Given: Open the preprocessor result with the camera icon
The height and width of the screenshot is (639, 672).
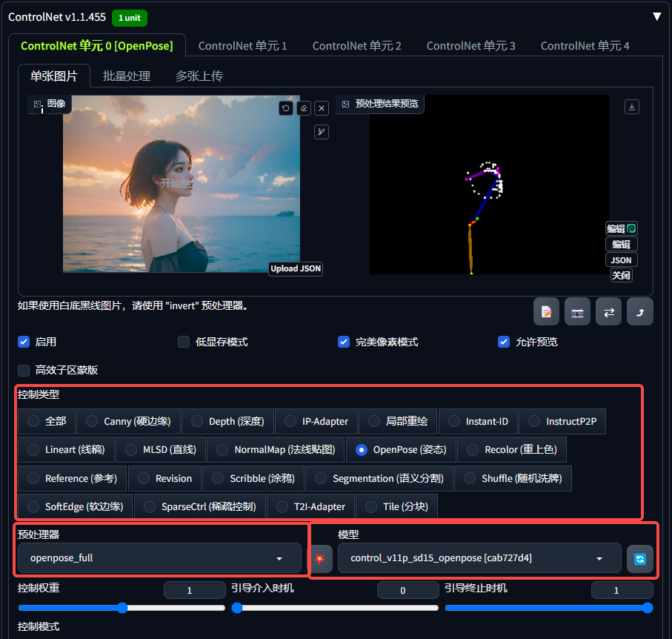Looking at the screenshot, I should coord(577,311).
